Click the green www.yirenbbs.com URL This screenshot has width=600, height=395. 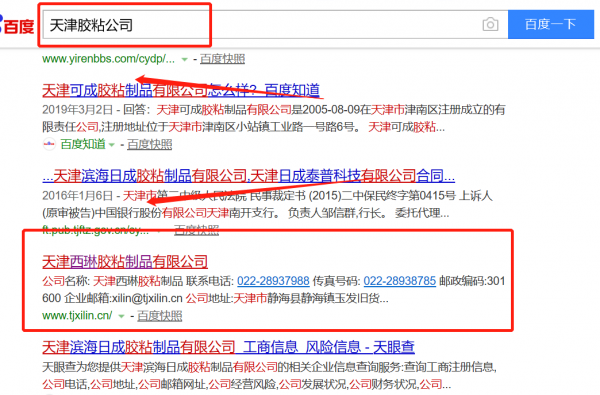pyautogui.click(x=108, y=59)
